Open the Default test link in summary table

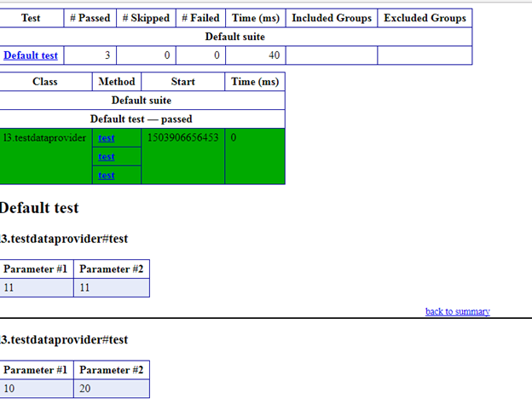[31, 55]
